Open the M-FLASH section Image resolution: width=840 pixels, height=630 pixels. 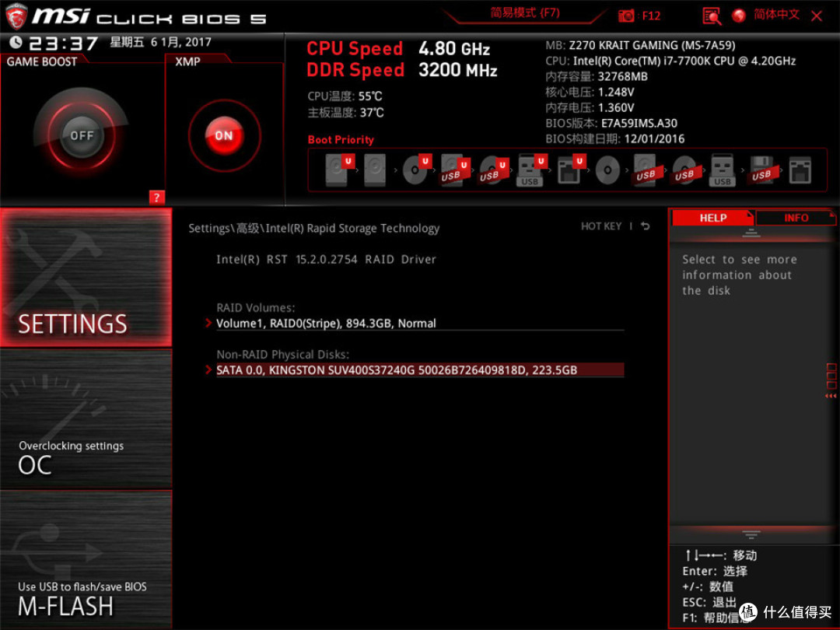pyautogui.click(x=86, y=560)
